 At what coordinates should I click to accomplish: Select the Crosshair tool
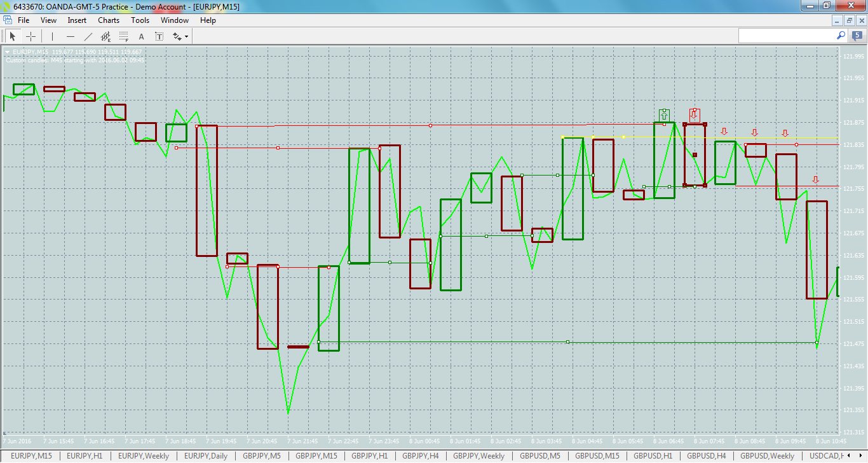[x=31, y=36]
